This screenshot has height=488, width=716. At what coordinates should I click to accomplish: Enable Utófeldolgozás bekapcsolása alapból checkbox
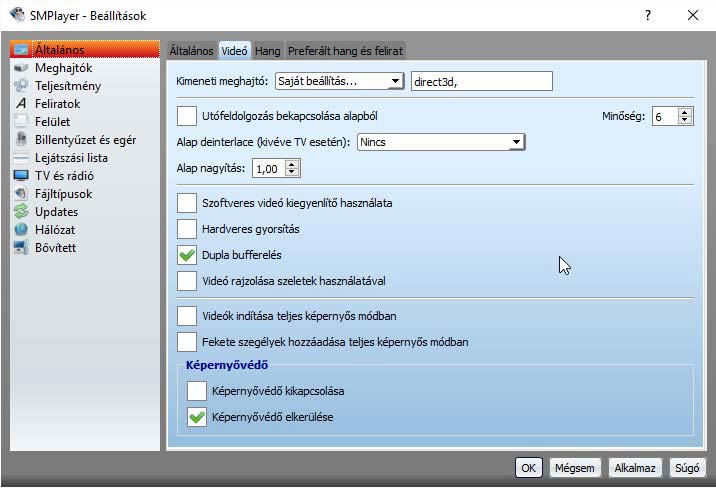187,116
